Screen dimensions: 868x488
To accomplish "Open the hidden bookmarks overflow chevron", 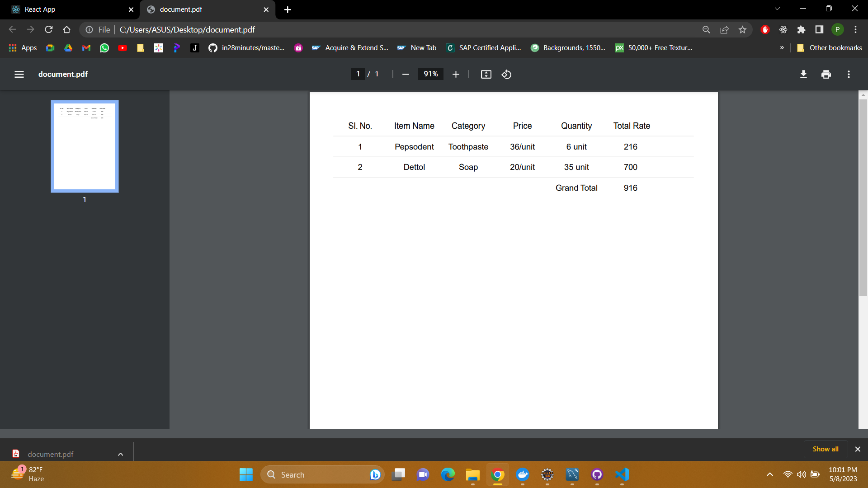I will tap(782, 47).
